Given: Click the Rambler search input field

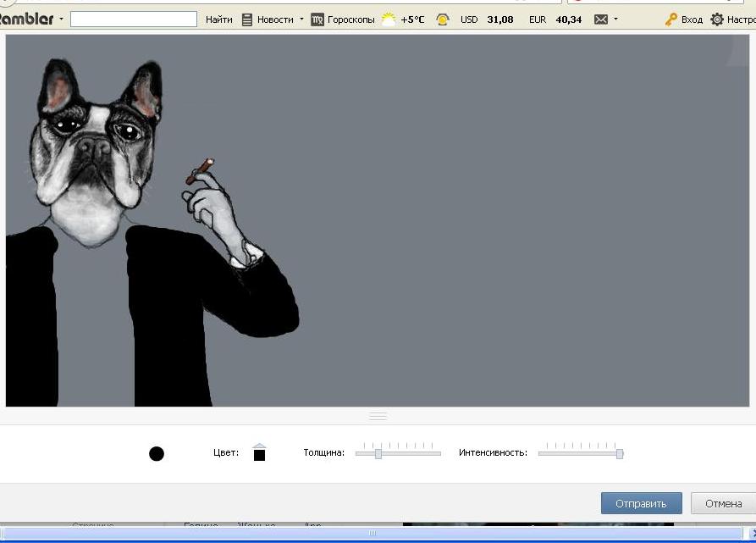Looking at the screenshot, I should (134, 19).
